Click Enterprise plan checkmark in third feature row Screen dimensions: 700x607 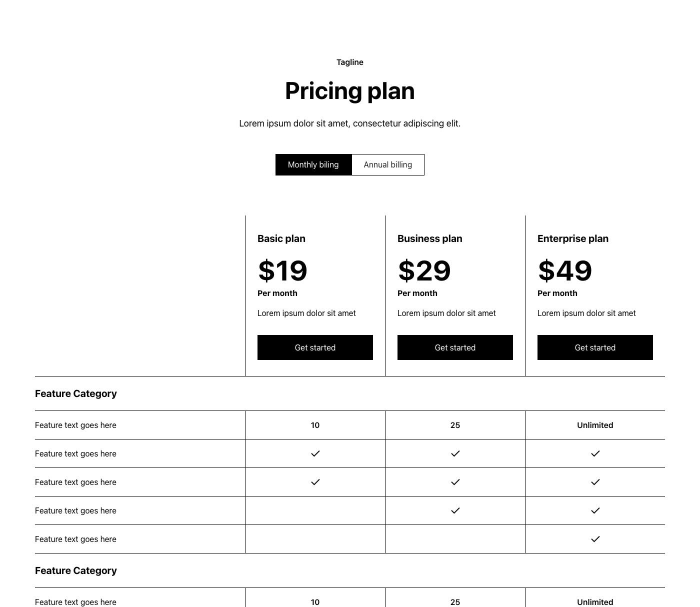(x=595, y=482)
